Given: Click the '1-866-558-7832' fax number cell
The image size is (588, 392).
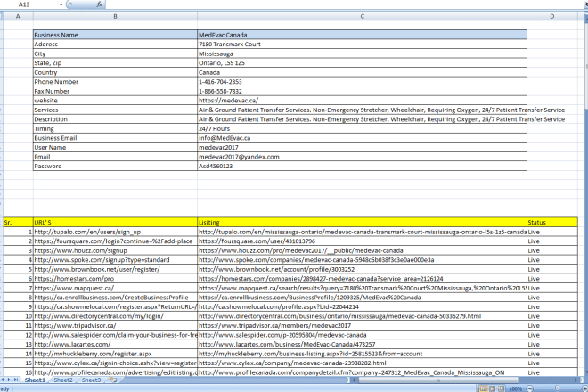Looking at the screenshot, I should point(362,91).
